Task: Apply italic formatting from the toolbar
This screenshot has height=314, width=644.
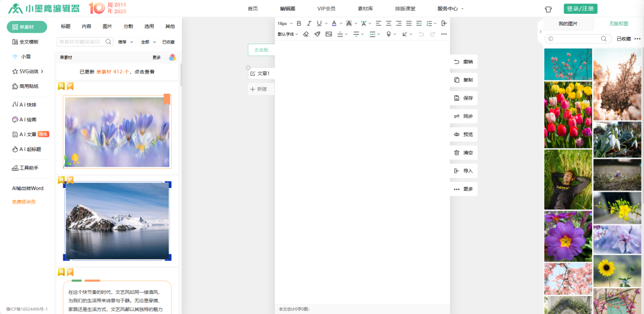Action: point(309,23)
